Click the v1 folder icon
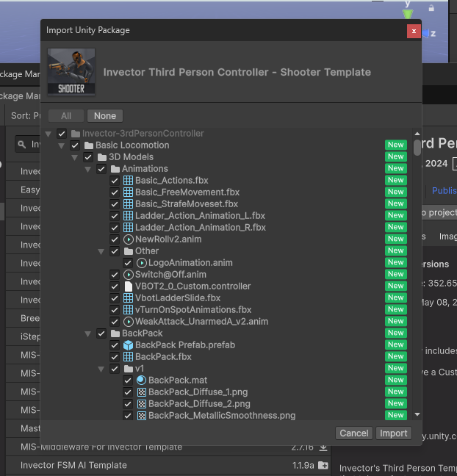Viewport: 457px width, 476px height. [x=129, y=369]
